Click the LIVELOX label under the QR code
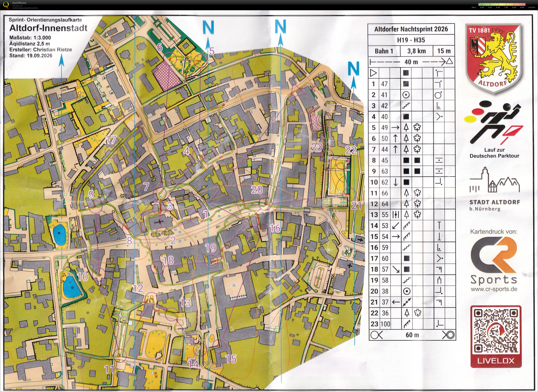Screen dimensions: 538x392 [496, 361]
